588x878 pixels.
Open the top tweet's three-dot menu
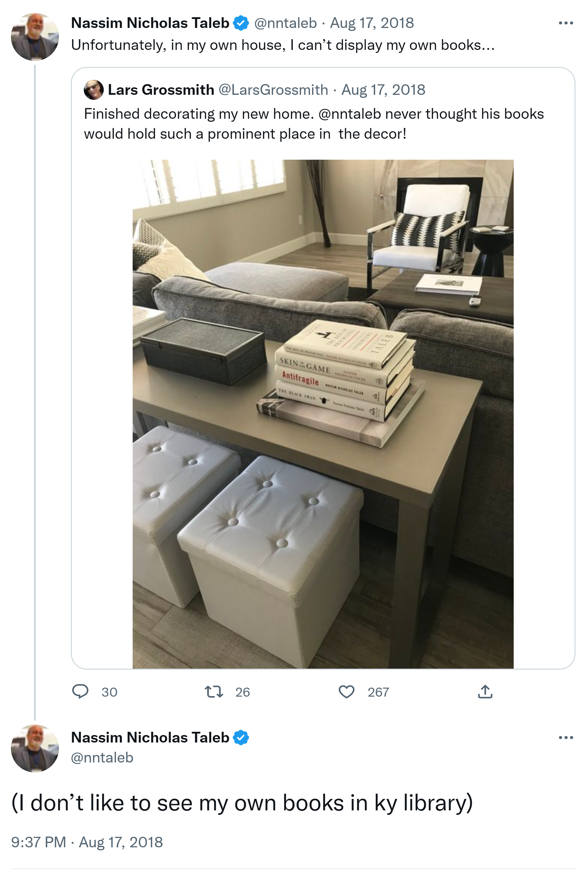(566, 23)
